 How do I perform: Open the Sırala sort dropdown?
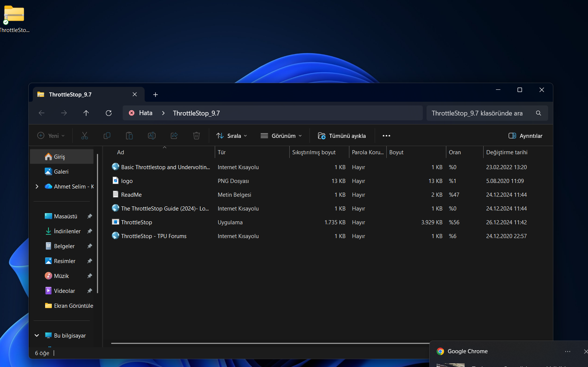tap(232, 136)
